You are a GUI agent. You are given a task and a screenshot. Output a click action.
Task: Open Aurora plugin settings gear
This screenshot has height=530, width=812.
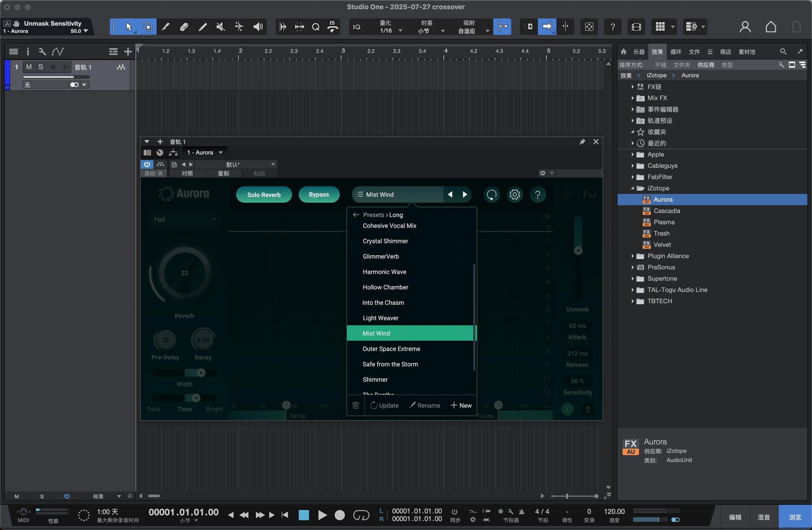tap(515, 194)
